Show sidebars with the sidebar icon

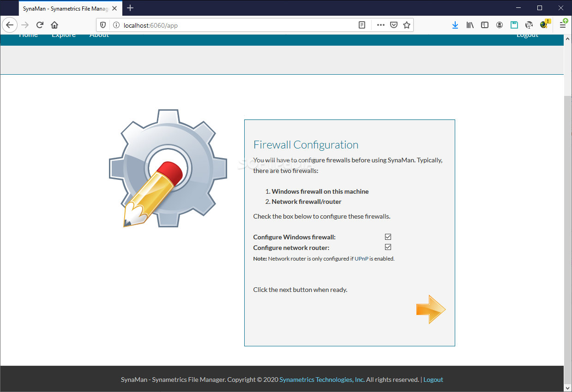485,25
